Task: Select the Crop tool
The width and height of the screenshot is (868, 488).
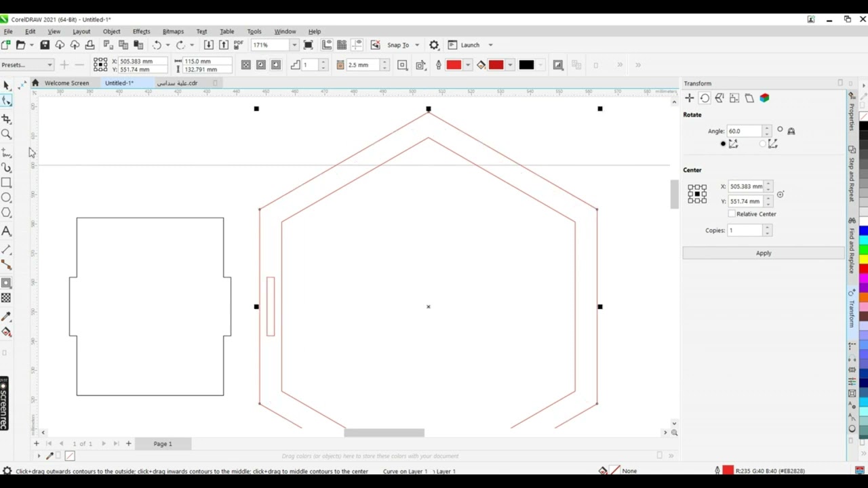Action: [x=6, y=119]
